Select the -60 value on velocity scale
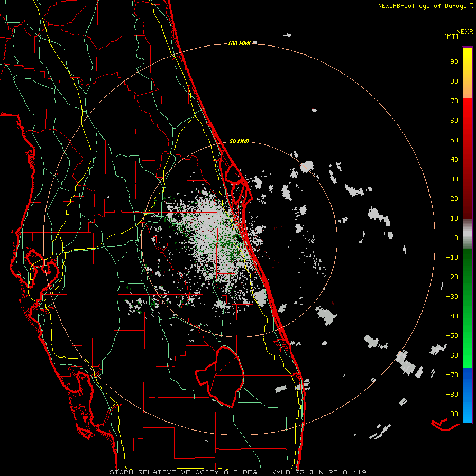This screenshot has height=476, width=476. tap(452, 355)
